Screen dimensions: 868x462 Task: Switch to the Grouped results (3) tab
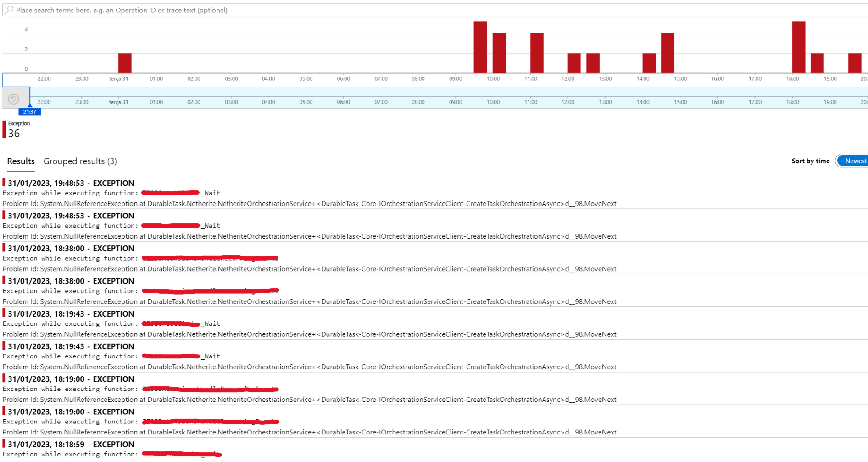80,161
